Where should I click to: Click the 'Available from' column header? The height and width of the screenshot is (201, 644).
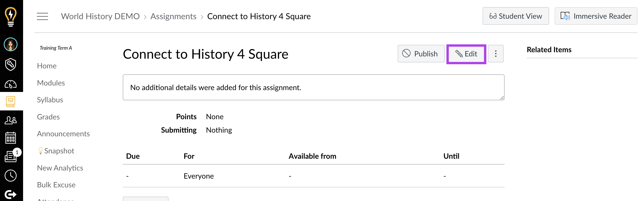tap(312, 156)
